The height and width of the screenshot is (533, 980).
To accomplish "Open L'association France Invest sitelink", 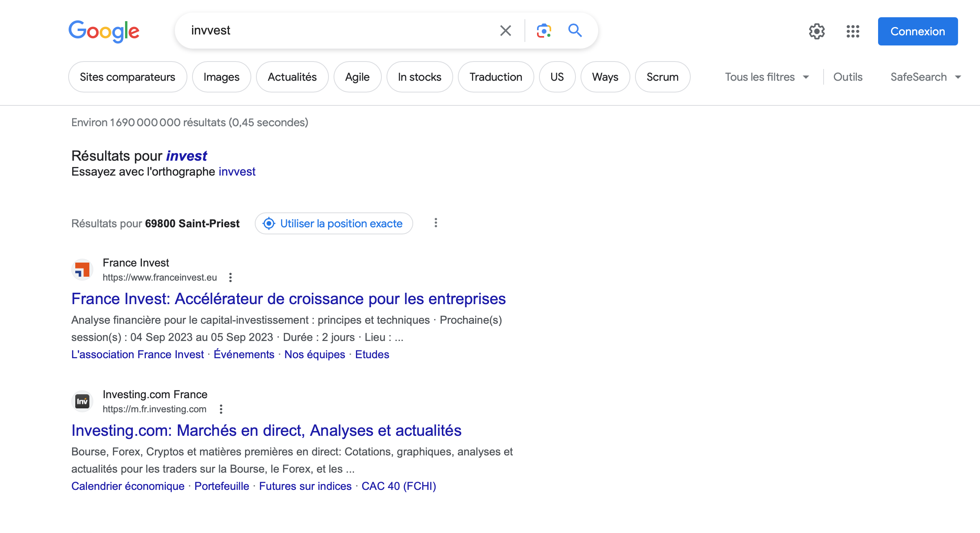I will pyautogui.click(x=138, y=354).
